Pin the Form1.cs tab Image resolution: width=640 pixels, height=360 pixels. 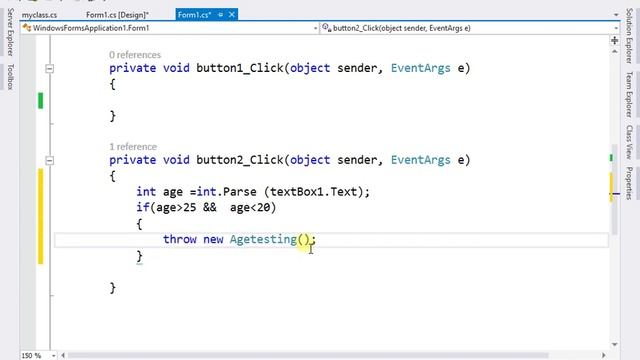[220, 15]
